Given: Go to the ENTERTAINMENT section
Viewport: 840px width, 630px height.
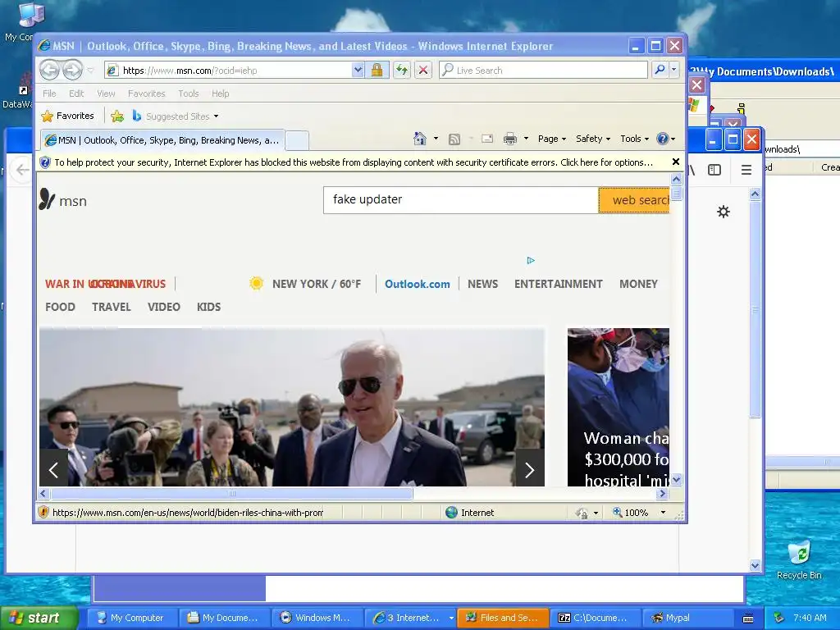Looking at the screenshot, I should [x=558, y=284].
